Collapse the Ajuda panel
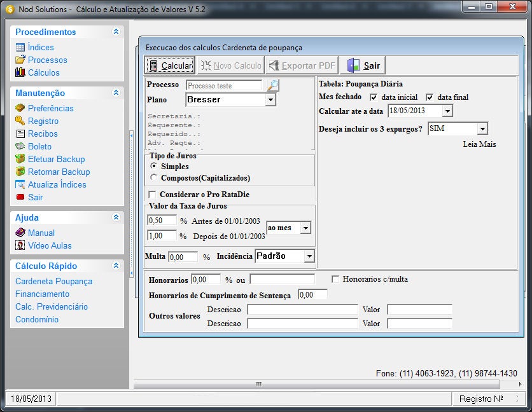The width and height of the screenshot is (532, 412). coord(116,217)
